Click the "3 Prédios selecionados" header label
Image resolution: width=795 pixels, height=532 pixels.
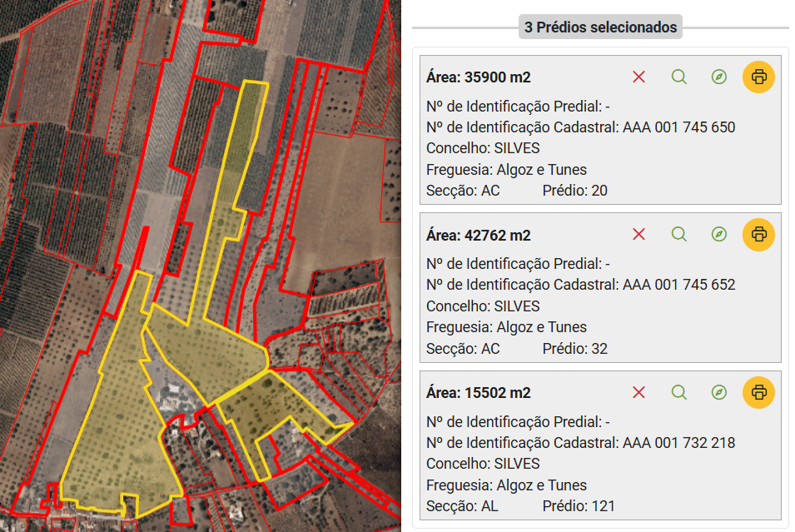600,27
